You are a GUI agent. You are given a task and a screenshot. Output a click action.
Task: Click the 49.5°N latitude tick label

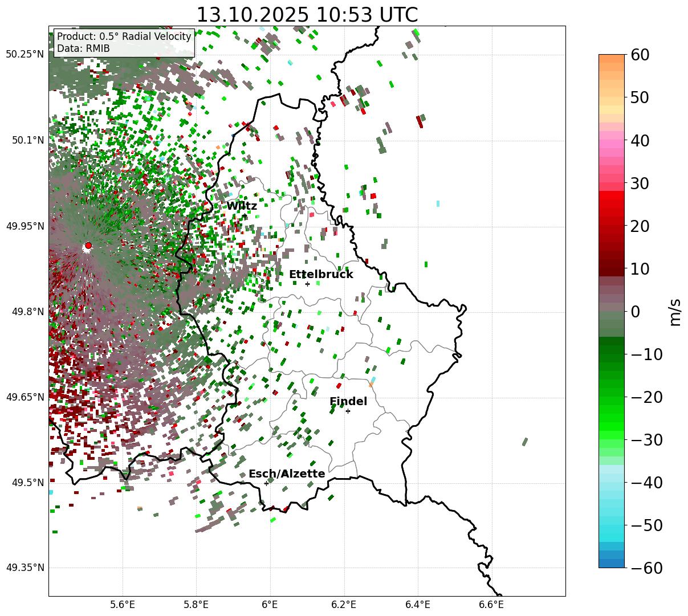pyautogui.click(x=27, y=483)
